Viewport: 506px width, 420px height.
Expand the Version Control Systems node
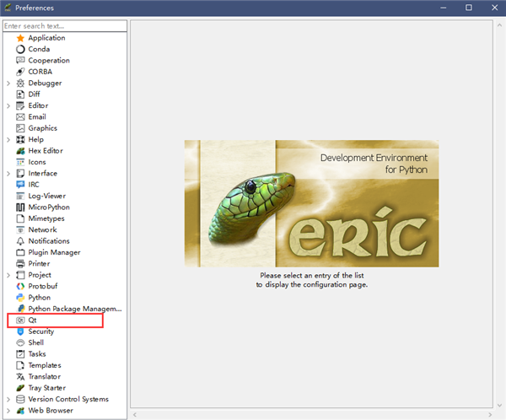pyautogui.click(x=8, y=400)
